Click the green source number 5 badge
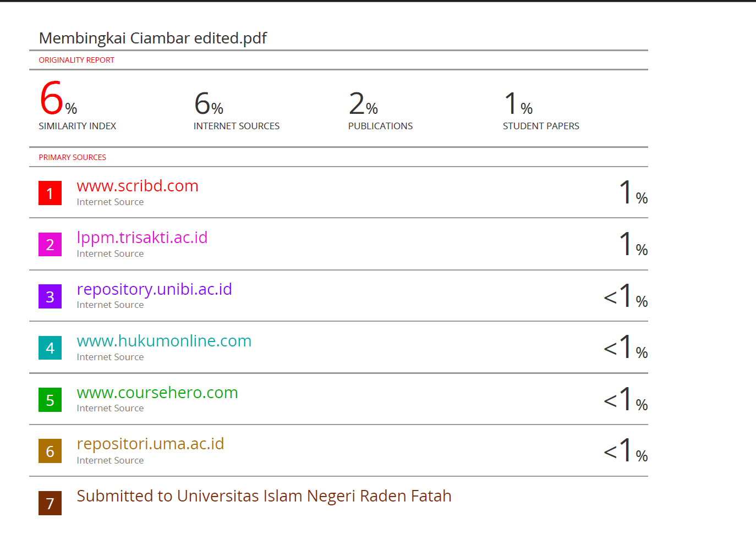Screen dimensions: 756x540 pos(50,400)
